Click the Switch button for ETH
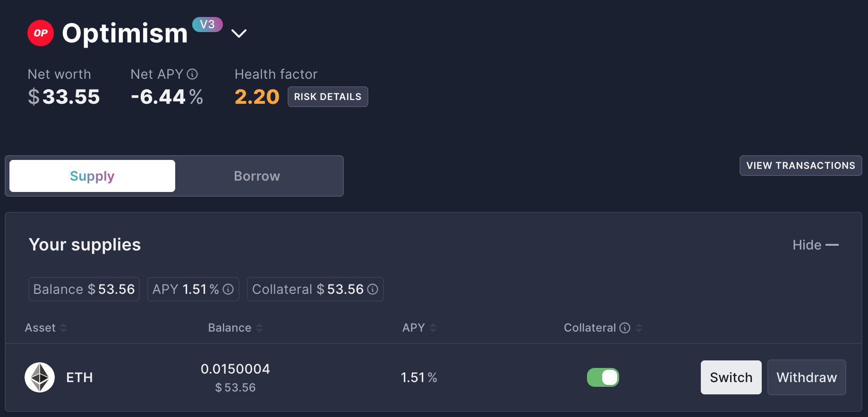 pyautogui.click(x=731, y=377)
